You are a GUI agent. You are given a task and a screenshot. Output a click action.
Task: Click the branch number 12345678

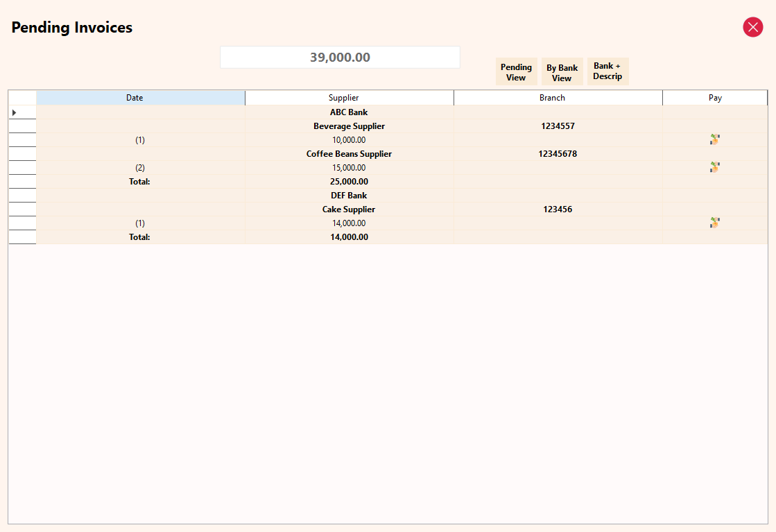pyautogui.click(x=558, y=154)
